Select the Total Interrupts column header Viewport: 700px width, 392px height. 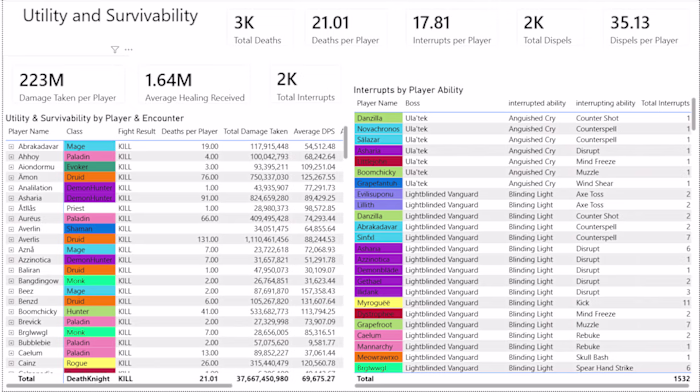[665, 103]
